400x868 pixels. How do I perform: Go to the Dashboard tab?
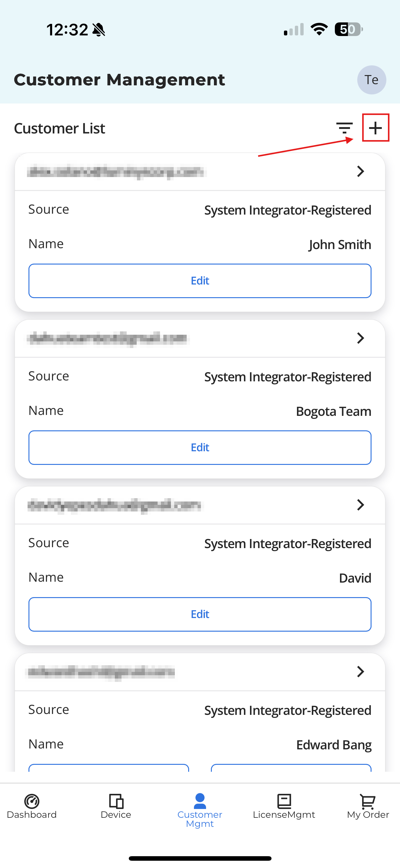(x=32, y=806)
